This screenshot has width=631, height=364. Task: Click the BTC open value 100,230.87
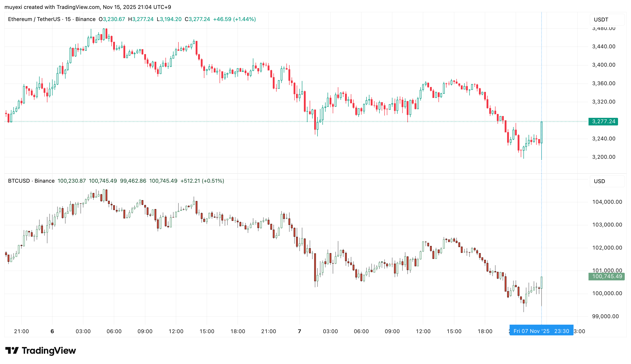coord(72,181)
